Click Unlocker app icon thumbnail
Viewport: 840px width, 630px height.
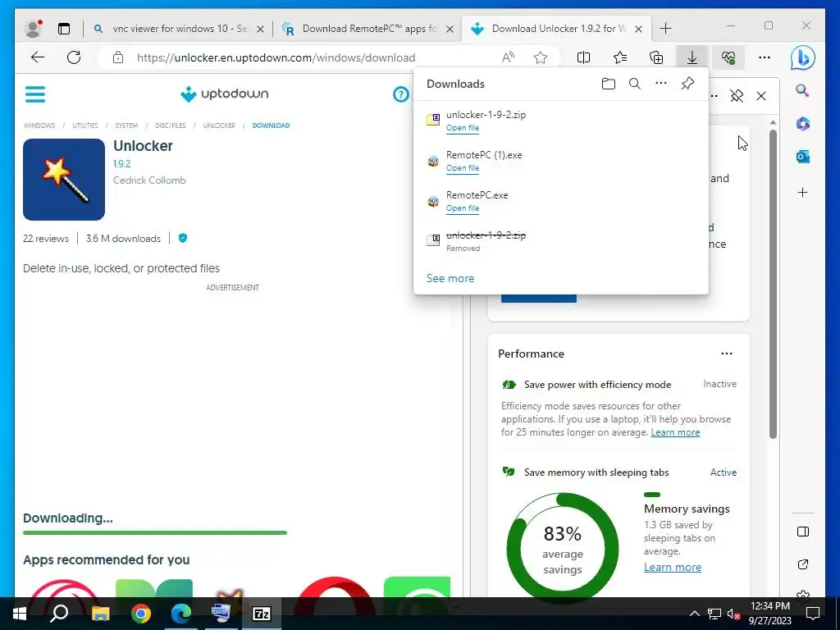(x=64, y=180)
